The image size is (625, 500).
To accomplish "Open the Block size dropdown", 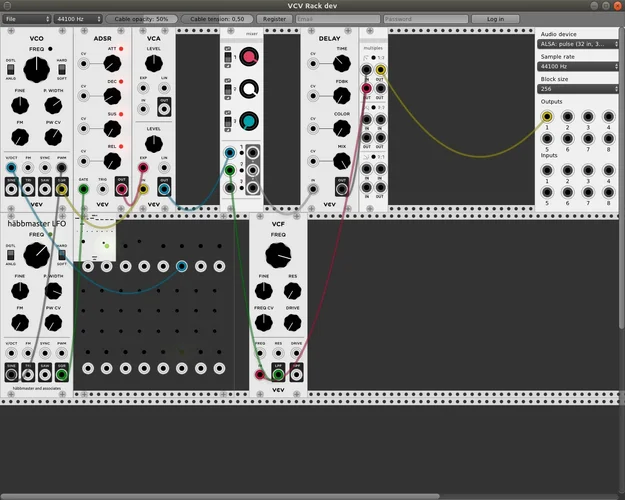I will 577,89.
